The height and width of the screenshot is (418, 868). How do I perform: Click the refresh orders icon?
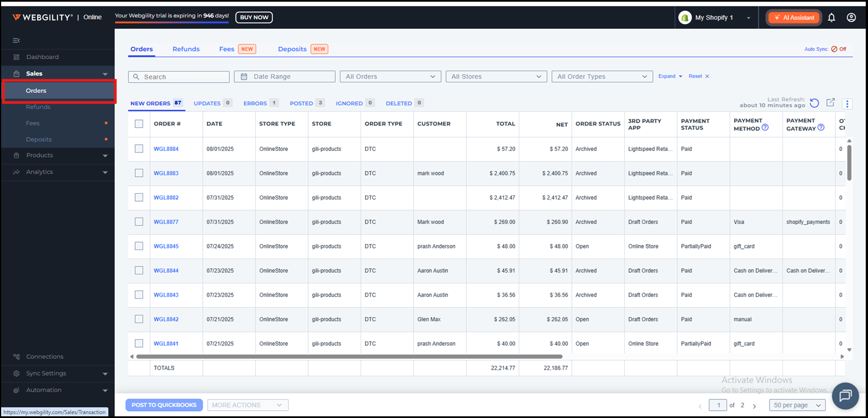[814, 103]
